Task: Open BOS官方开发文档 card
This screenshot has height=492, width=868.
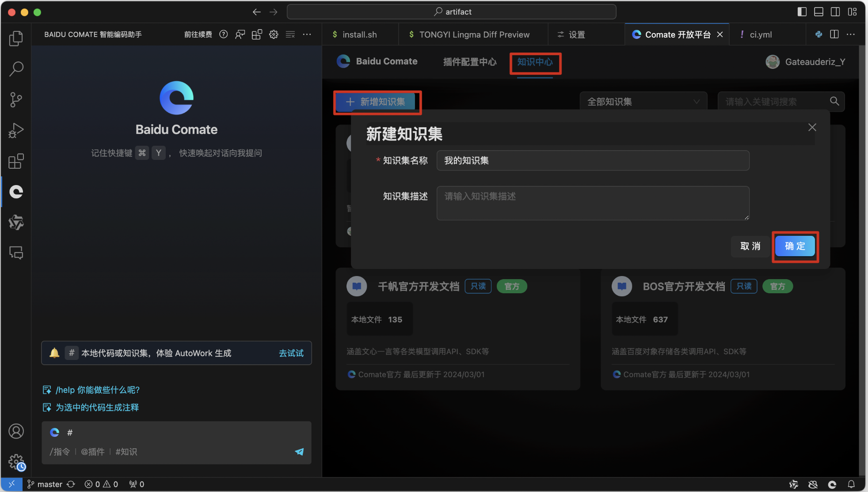Action: pos(723,329)
